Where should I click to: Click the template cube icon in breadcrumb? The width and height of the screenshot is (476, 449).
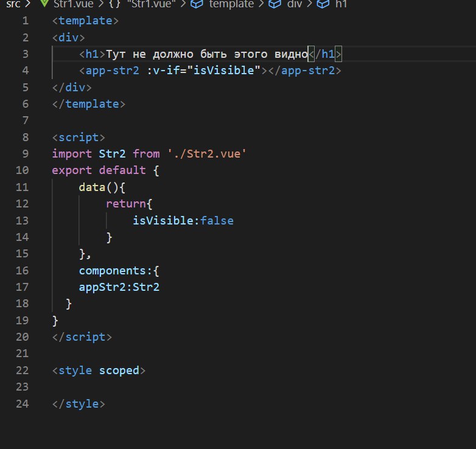pos(197,4)
